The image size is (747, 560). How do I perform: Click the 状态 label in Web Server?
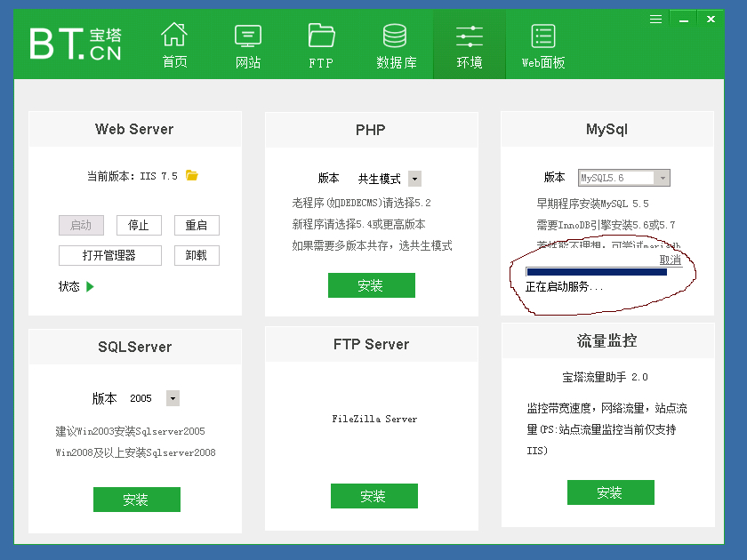coord(69,286)
